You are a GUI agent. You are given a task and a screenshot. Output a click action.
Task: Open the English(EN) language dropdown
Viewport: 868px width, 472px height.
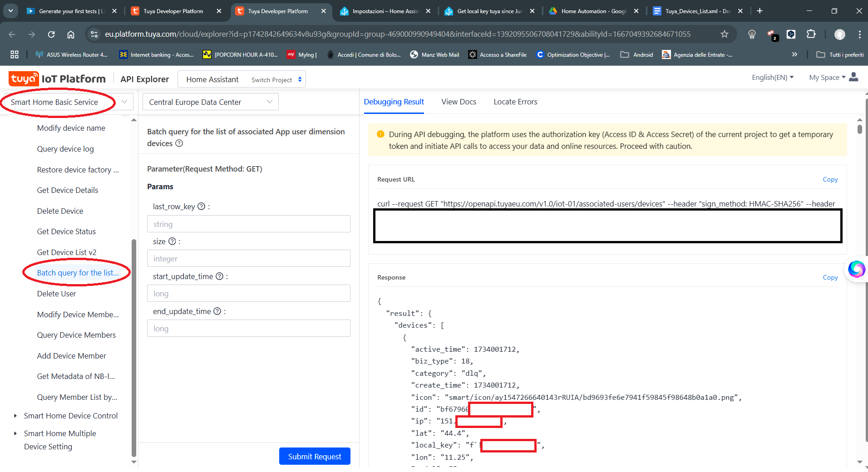tap(773, 78)
